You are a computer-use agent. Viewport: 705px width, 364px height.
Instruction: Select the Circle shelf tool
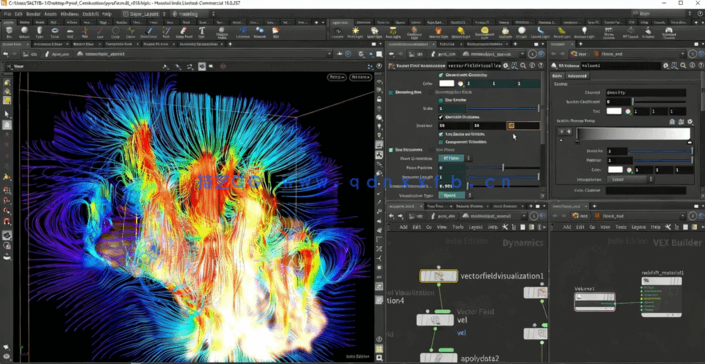coord(115,32)
